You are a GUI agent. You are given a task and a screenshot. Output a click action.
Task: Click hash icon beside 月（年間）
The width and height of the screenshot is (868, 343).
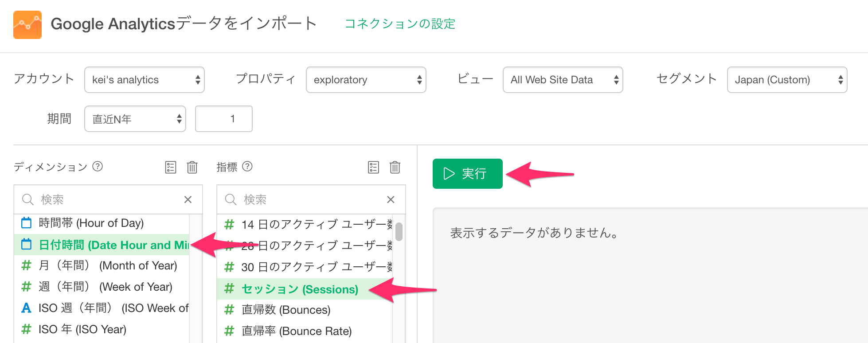tap(27, 265)
